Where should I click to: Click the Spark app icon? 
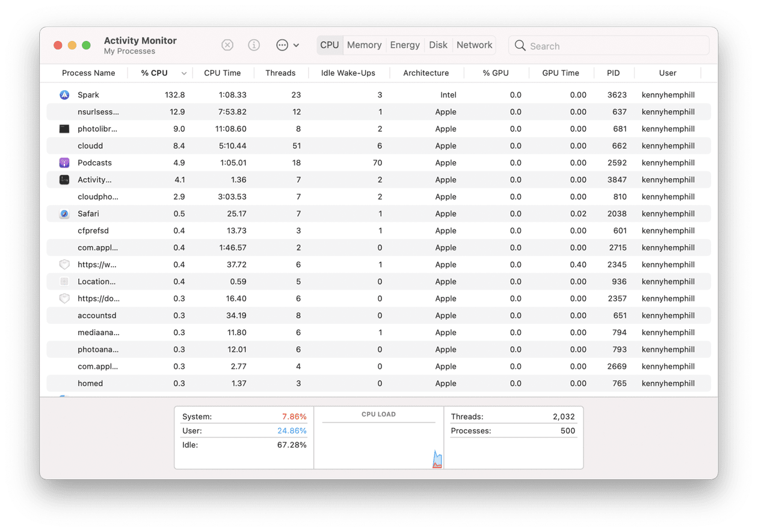64,95
